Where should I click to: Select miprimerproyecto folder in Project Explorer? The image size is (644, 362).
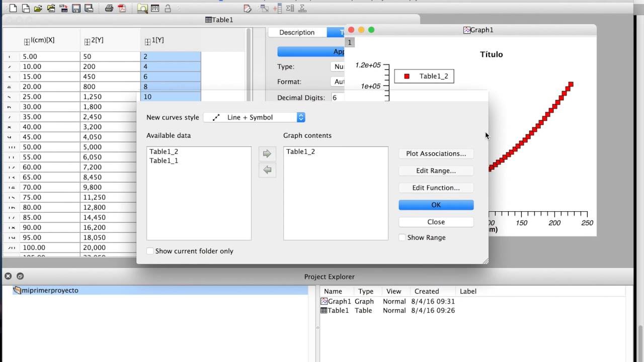tap(160, 290)
